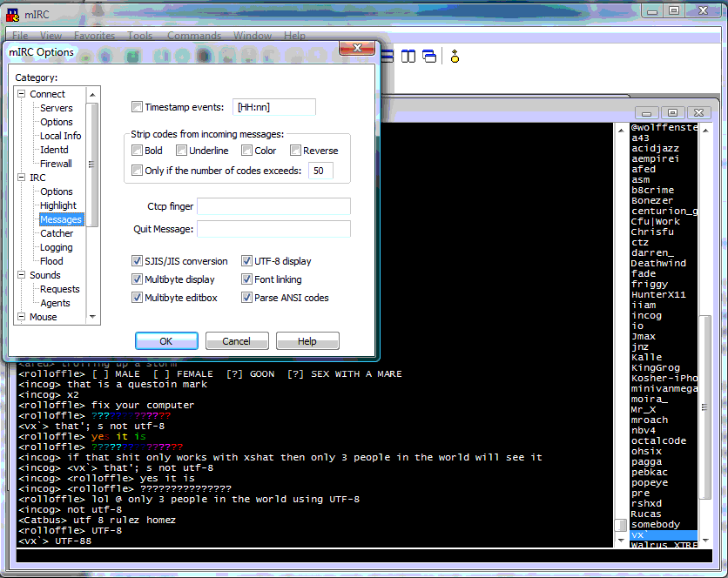This screenshot has width=728, height=578.
Task: Select the Messages tree item
Action: [x=61, y=219]
